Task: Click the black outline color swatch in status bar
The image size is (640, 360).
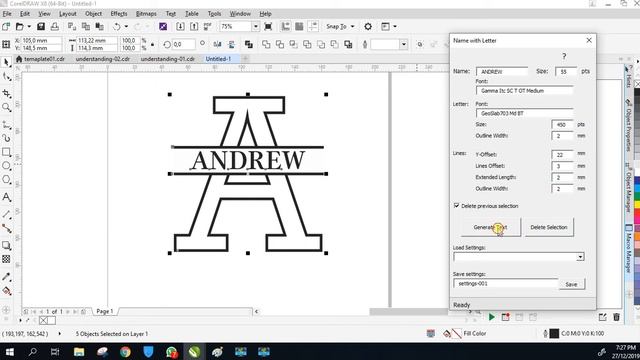Action: pyautogui.click(x=554, y=333)
